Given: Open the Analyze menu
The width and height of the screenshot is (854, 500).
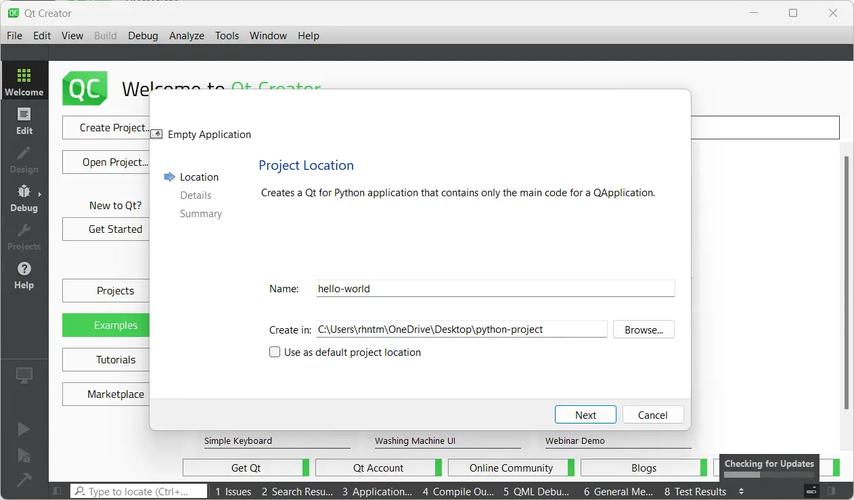Looking at the screenshot, I should (186, 35).
